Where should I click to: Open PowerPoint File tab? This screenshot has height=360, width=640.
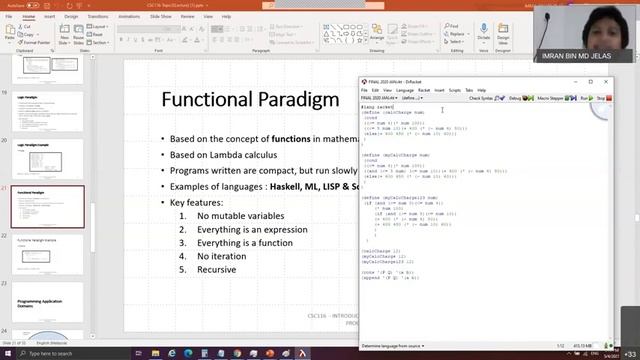point(9,17)
